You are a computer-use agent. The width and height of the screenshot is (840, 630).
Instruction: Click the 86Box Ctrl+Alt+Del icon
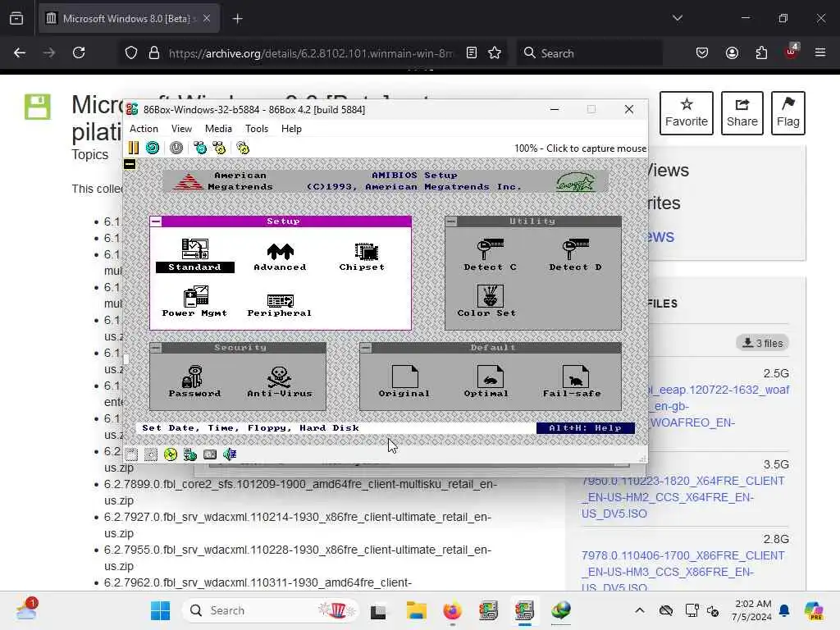coord(200,148)
